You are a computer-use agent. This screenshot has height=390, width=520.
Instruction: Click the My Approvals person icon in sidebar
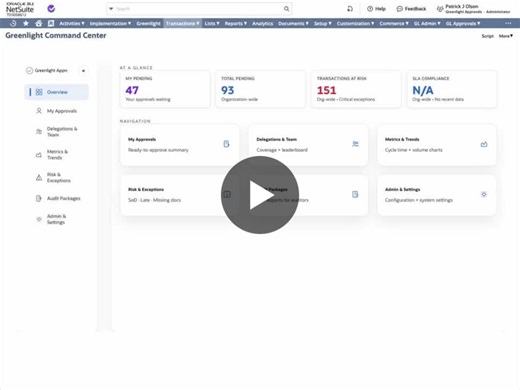click(x=39, y=111)
